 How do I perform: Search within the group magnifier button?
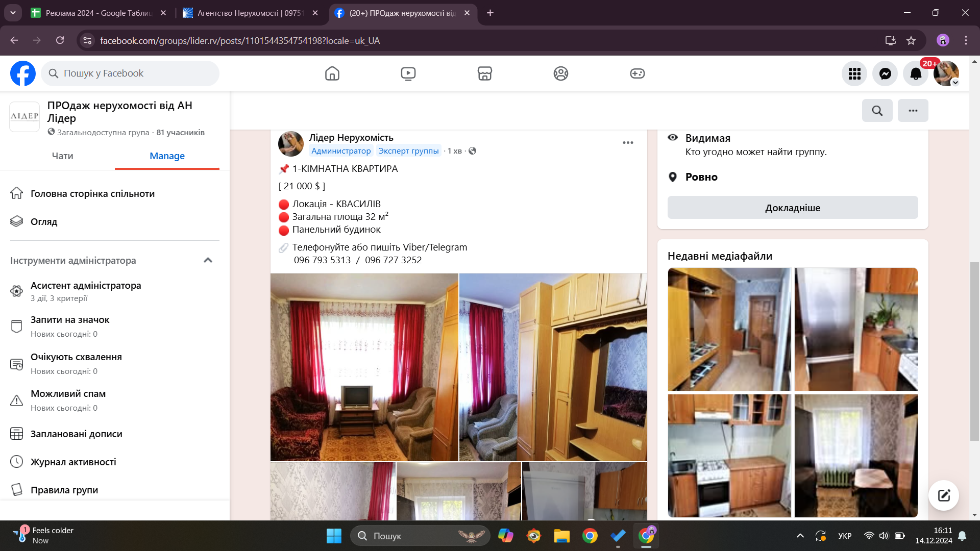coord(877,111)
